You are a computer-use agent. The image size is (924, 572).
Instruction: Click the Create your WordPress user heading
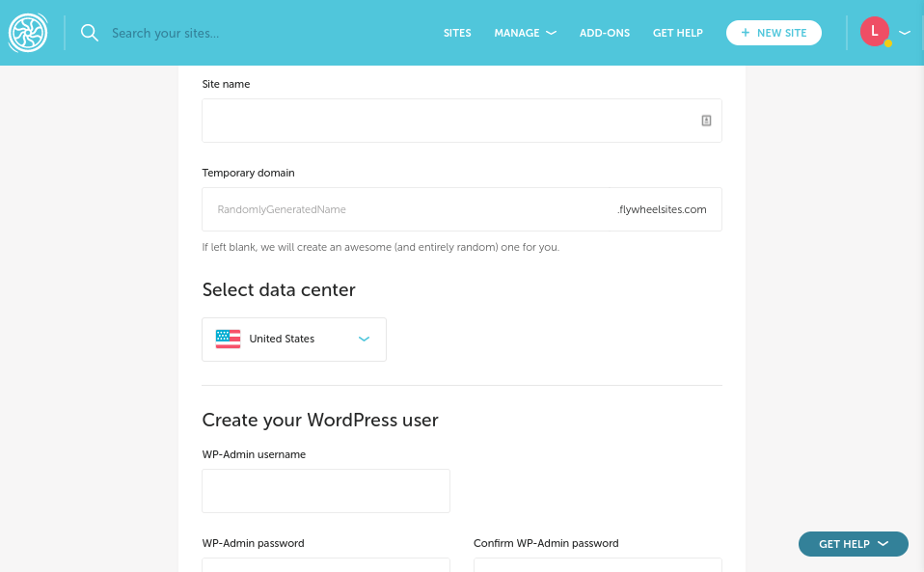(320, 420)
